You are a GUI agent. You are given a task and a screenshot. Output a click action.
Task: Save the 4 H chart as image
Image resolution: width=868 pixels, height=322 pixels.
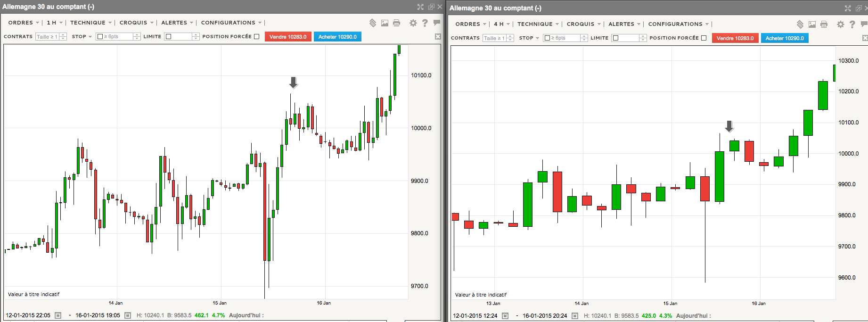(x=812, y=25)
